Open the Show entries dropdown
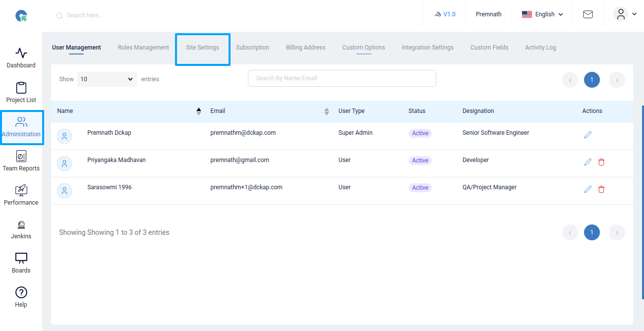Image resolution: width=644 pixels, height=331 pixels. click(x=107, y=79)
